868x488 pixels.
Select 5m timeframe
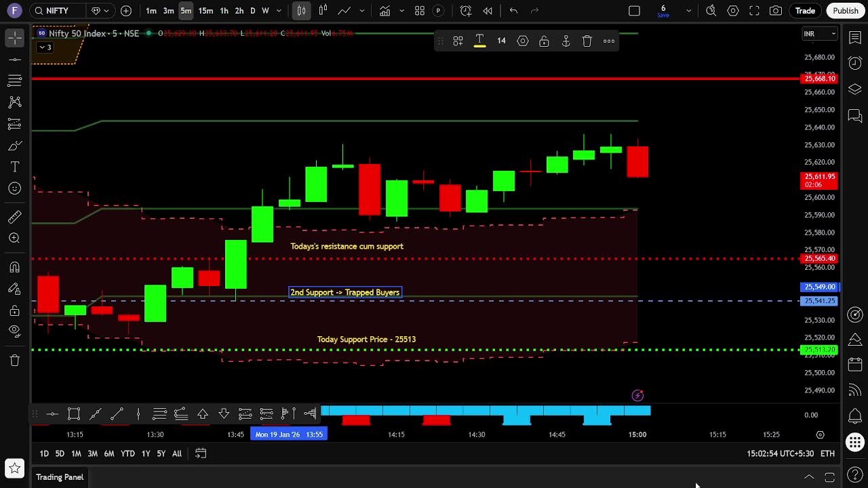click(186, 11)
